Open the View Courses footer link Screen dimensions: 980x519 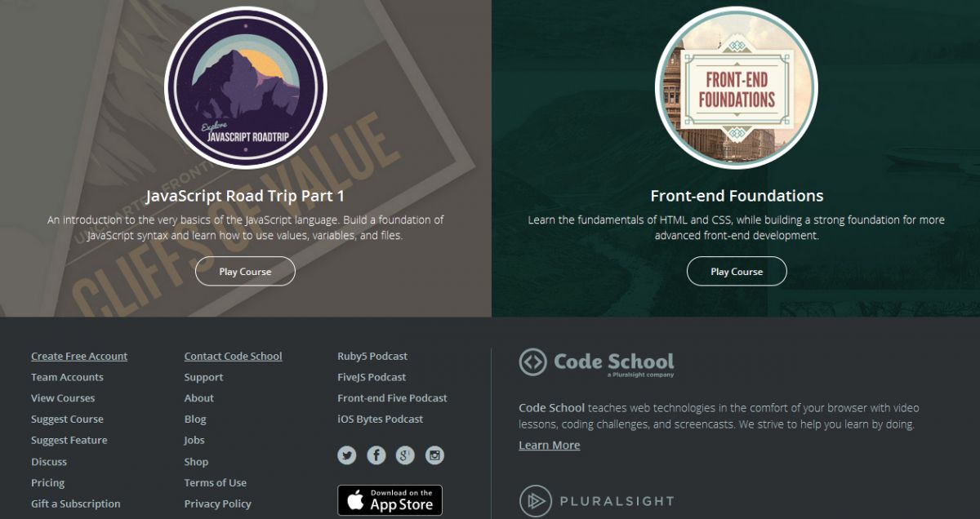pyautogui.click(x=63, y=398)
